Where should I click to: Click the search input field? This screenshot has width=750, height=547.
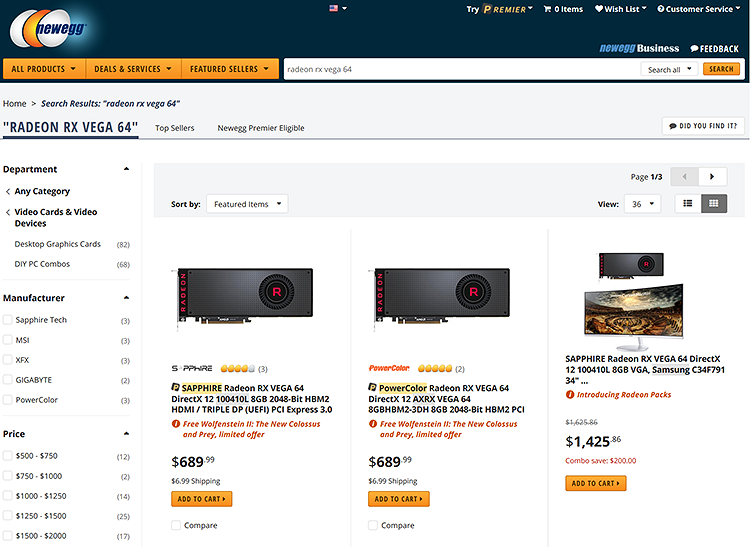tap(462, 69)
